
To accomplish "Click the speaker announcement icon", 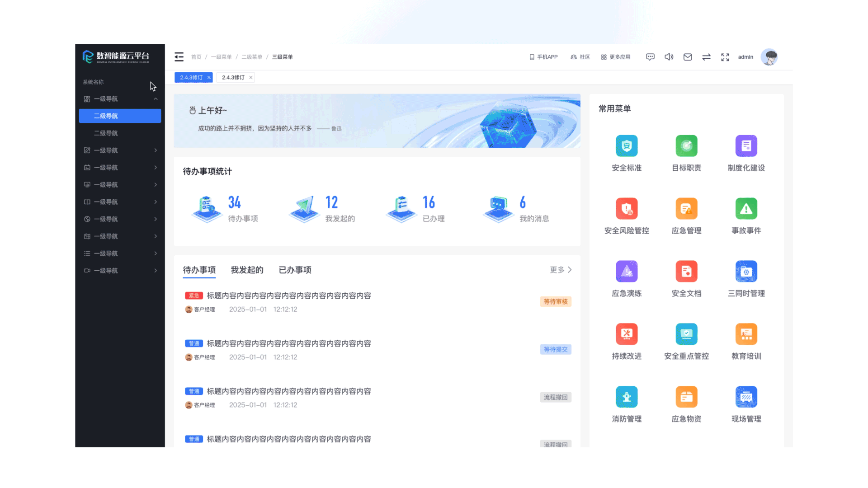I will [x=669, y=57].
